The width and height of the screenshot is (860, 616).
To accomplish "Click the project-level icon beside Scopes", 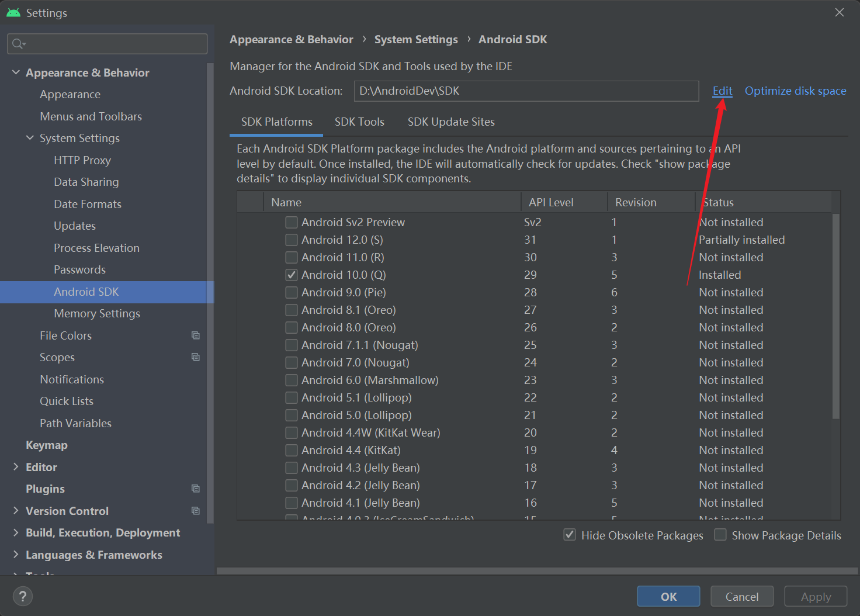I will point(196,357).
